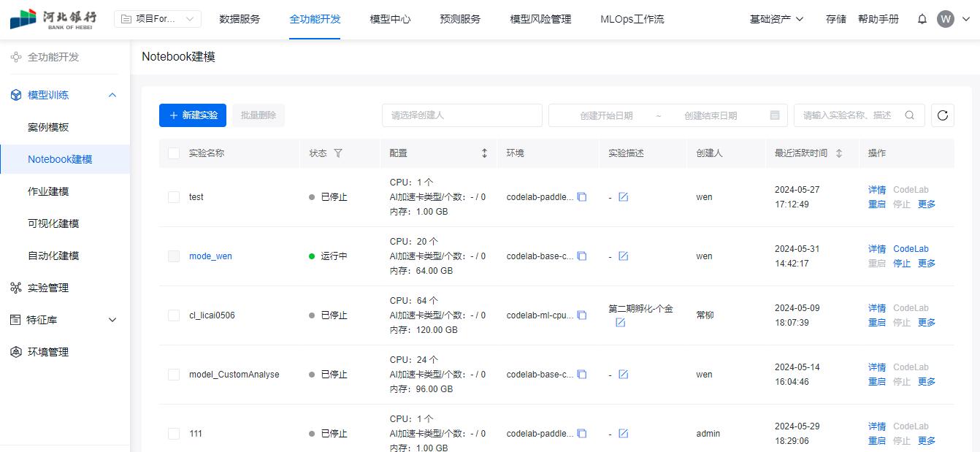Copy environment name for cl_licai0506 row
The height and width of the screenshot is (452, 980).
[x=582, y=315]
